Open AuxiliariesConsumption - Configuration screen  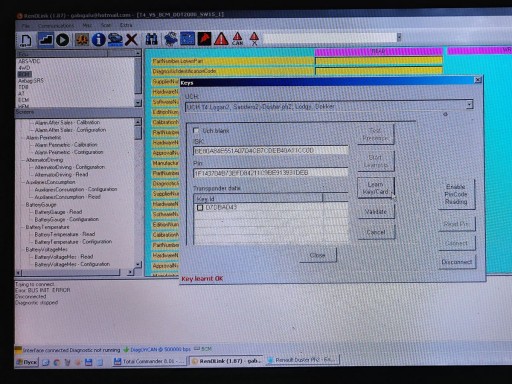76,189
